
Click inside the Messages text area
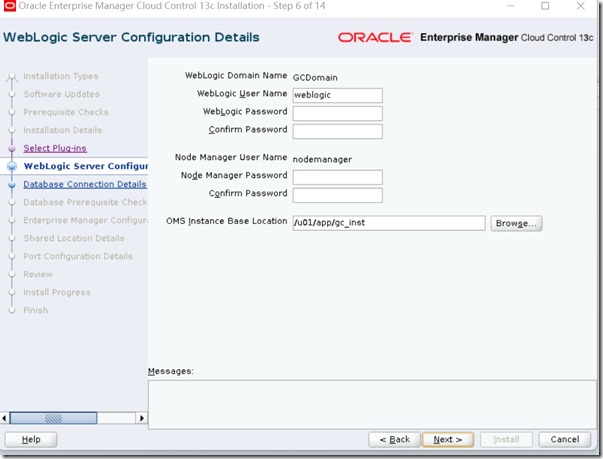[x=372, y=404]
